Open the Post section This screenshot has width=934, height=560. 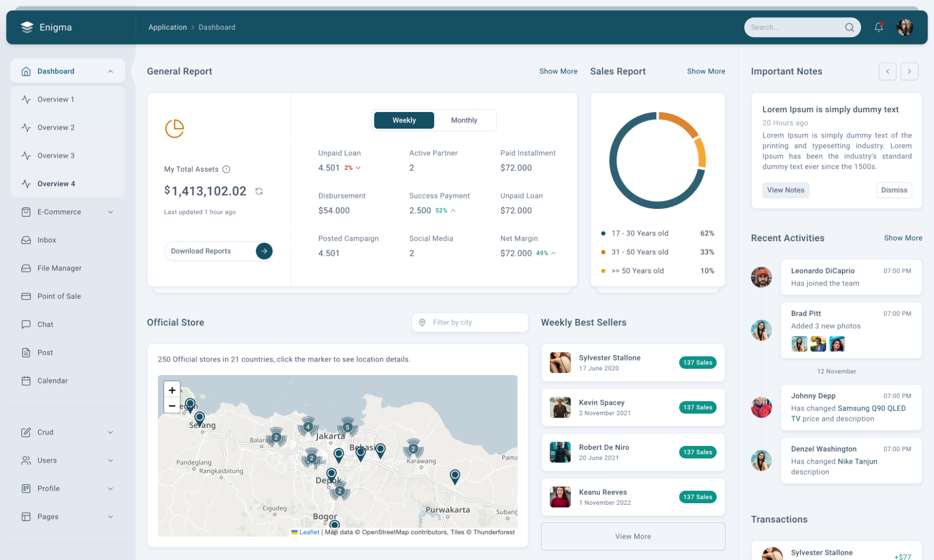point(45,352)
